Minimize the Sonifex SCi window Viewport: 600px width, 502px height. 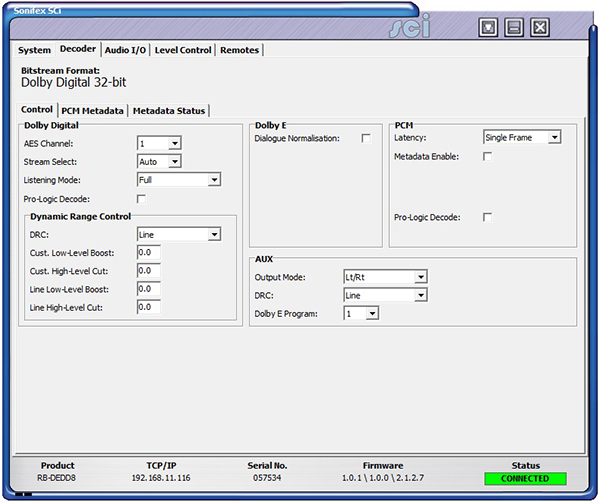tap(514, 27)
